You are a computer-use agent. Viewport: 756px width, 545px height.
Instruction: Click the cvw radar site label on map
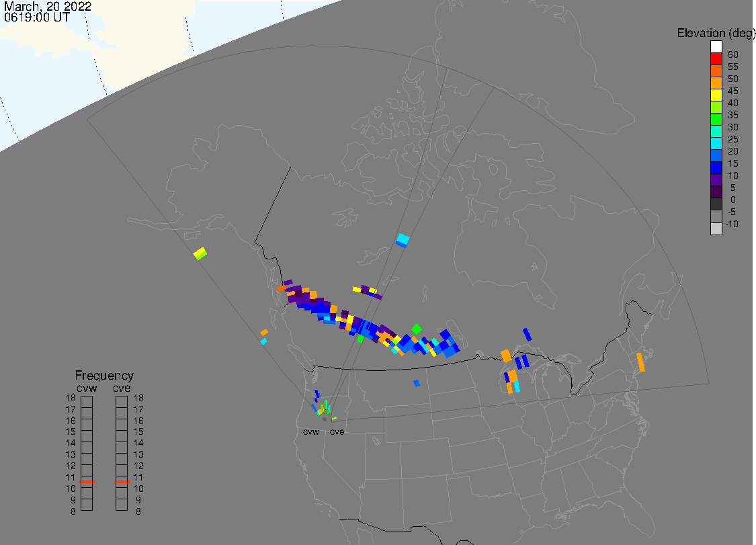311,431
